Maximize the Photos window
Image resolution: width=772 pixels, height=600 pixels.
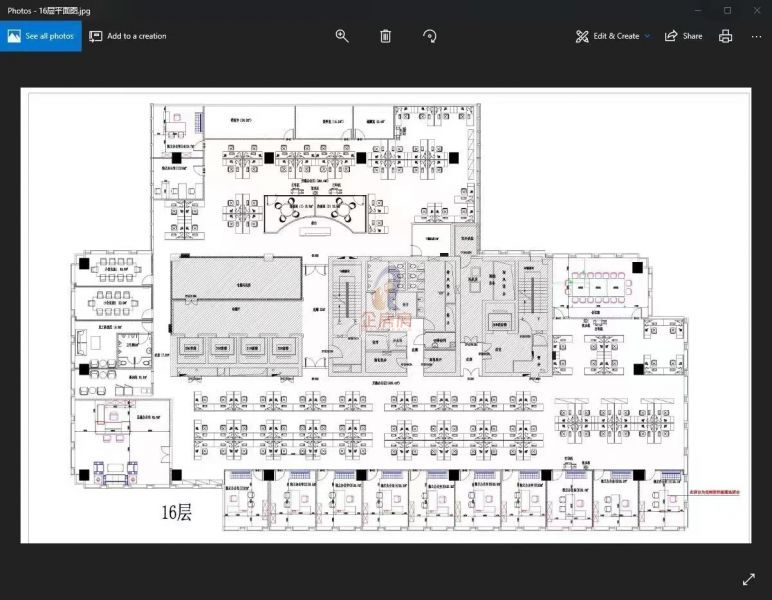[x=727, y=10]
